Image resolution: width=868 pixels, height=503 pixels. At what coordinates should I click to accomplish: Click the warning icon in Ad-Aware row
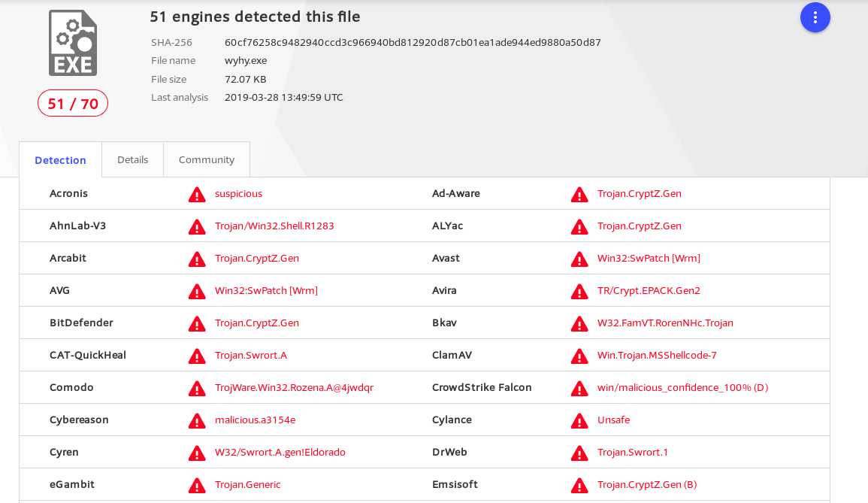coord(579,195)
